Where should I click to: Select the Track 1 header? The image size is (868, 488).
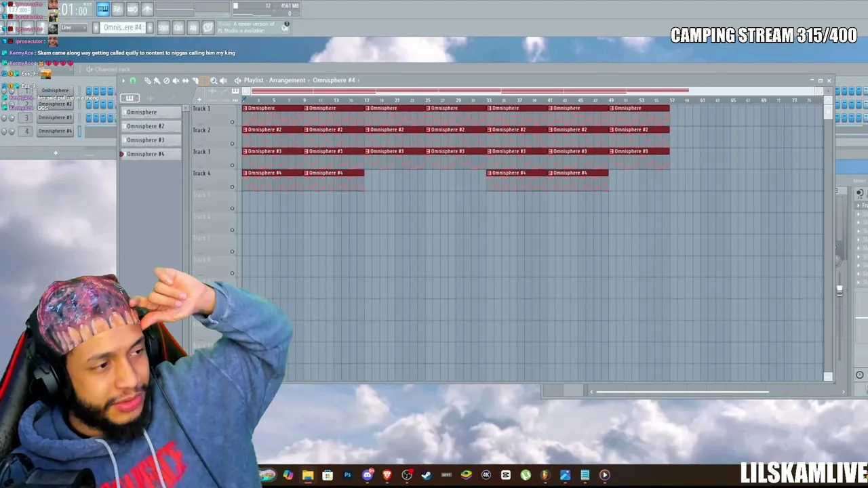[214, 115]
